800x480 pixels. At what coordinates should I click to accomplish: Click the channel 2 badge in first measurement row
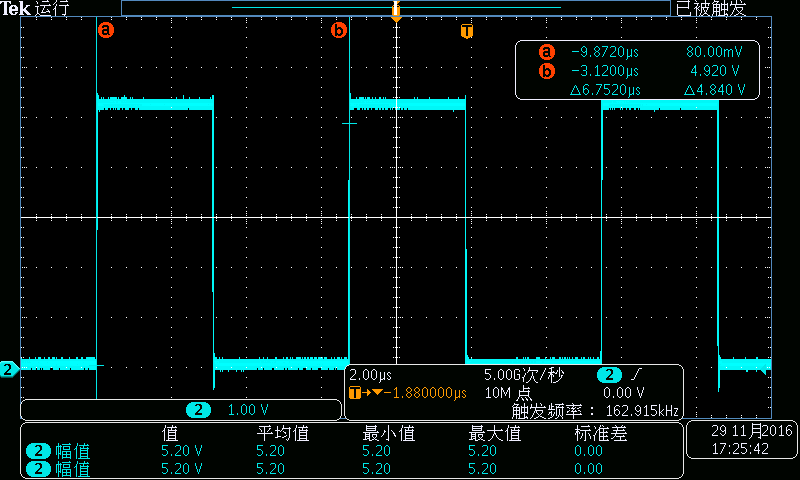[x=38, y=451]
